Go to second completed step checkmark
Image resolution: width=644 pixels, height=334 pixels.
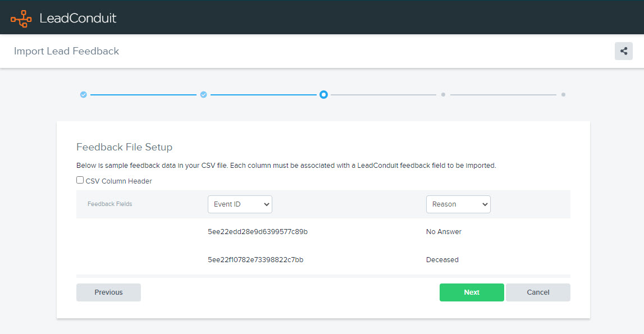point(203,95)
